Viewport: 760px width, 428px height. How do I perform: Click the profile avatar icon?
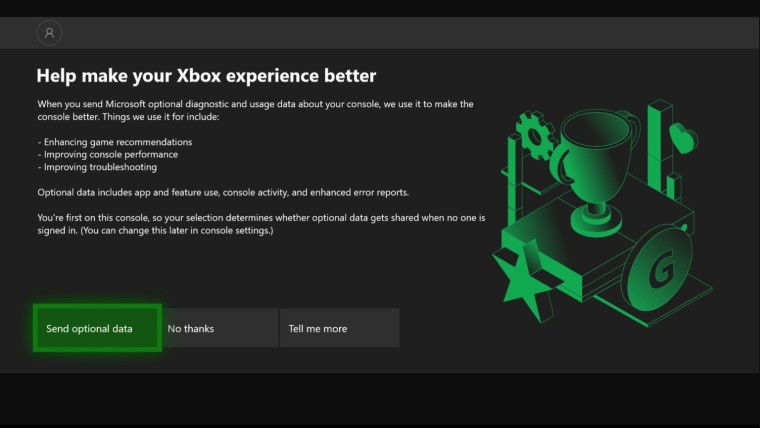coord(49,33)
